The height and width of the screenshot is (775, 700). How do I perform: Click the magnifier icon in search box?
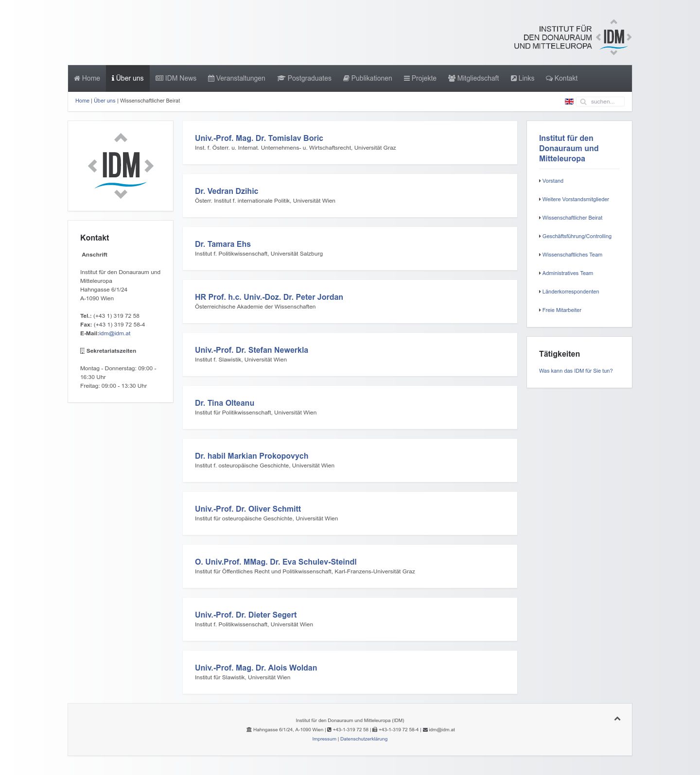point(583,102)
